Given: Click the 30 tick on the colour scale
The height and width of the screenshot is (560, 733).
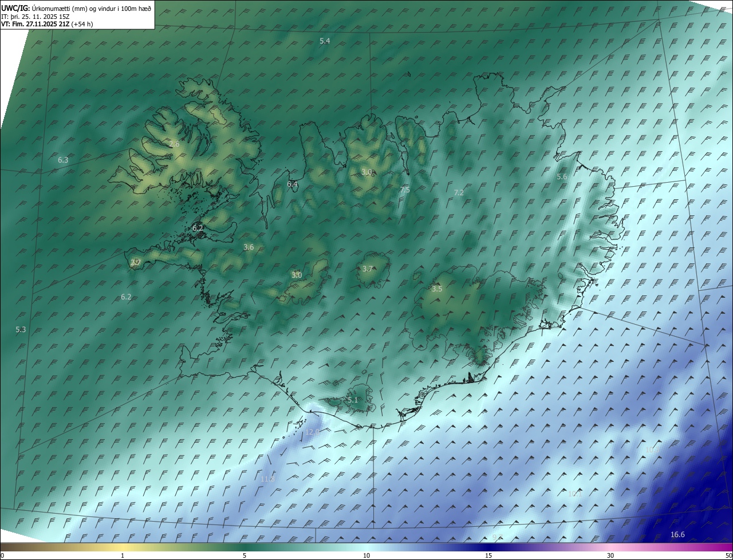Looking at the screenshot, I should pos(610,555).
